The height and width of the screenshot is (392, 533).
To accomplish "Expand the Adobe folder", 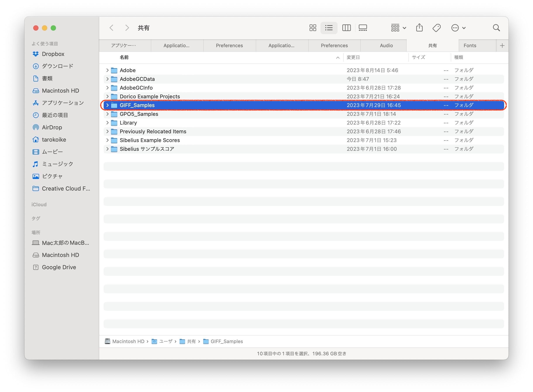I will [107, 70].
